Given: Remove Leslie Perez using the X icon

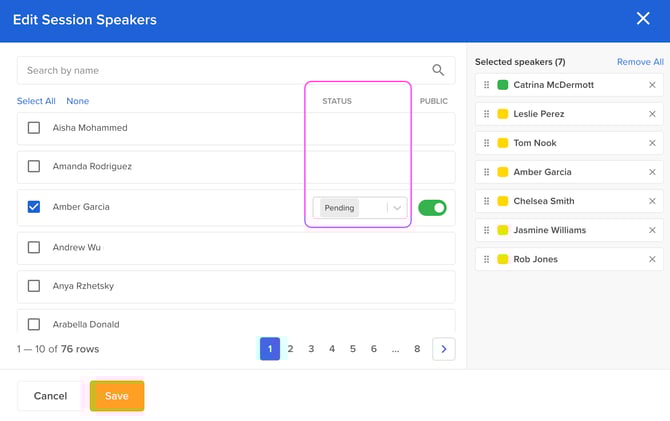Looking at the screenshot, I should point(652,114).
